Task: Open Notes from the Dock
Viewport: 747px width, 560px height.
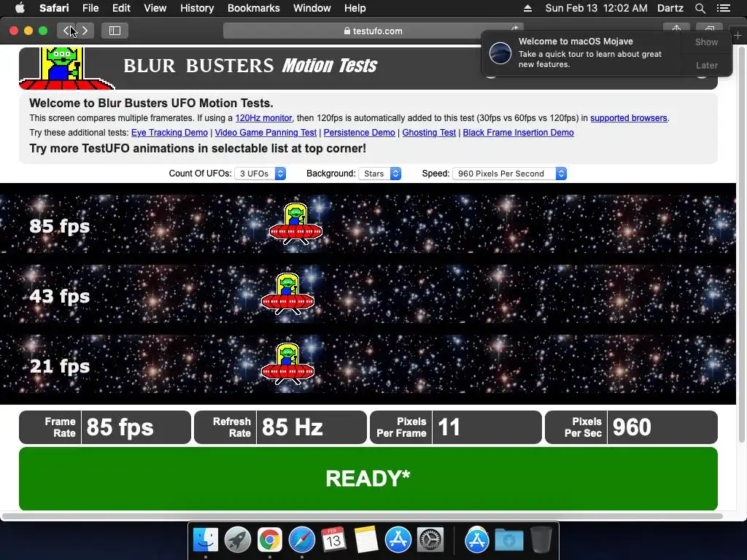Action: (366, 540)
